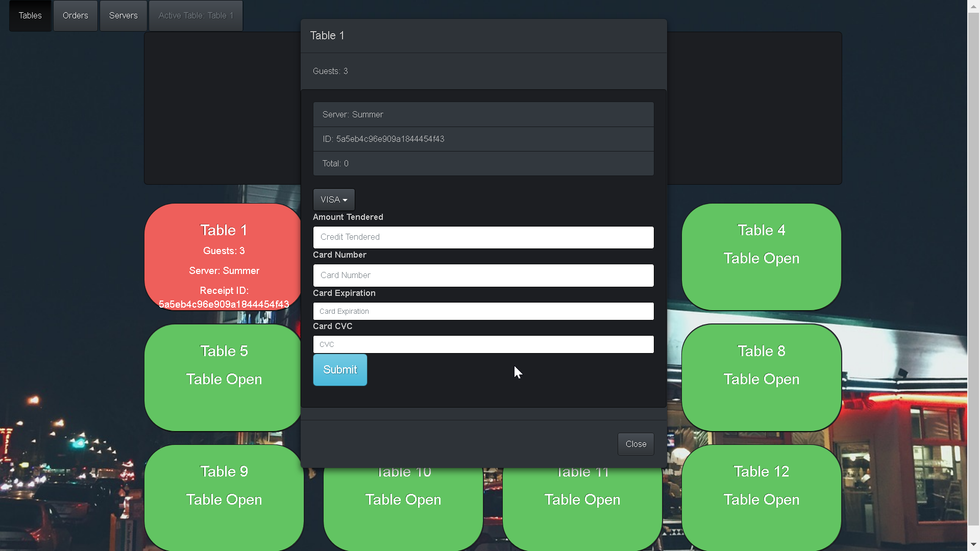The image size is (980, 551).
Task: Click the Card Expiration input field
Action: (x=483, y=311)
